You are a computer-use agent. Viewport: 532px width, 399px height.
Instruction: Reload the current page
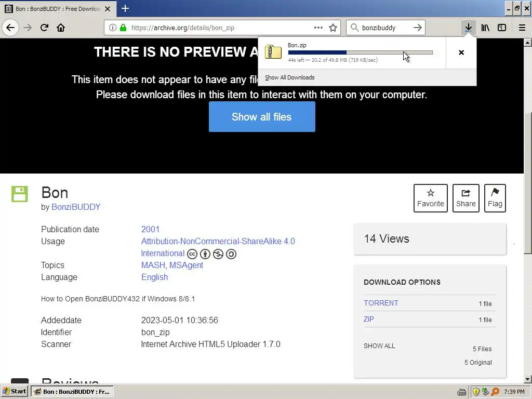[45, 28]
